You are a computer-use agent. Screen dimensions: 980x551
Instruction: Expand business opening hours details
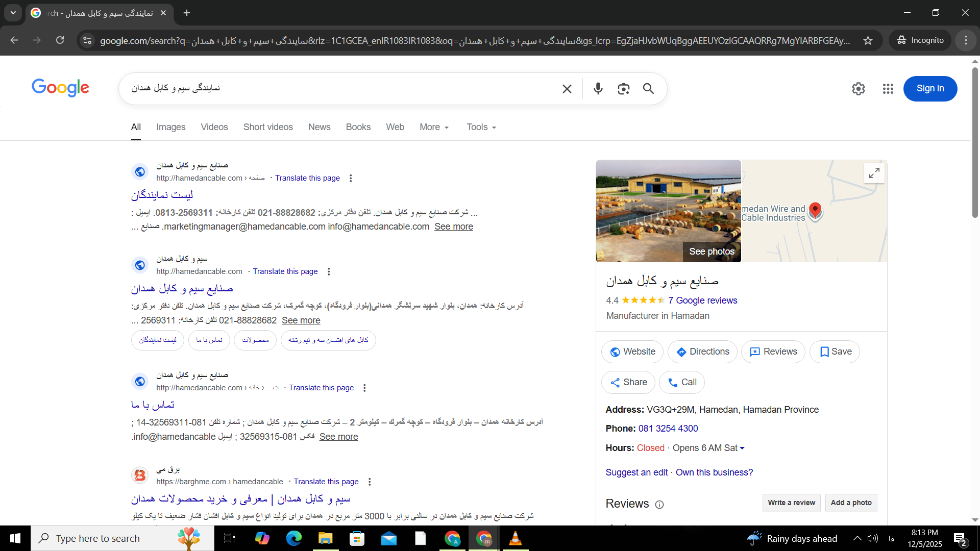pyautogui.click(x=743, y=448)
